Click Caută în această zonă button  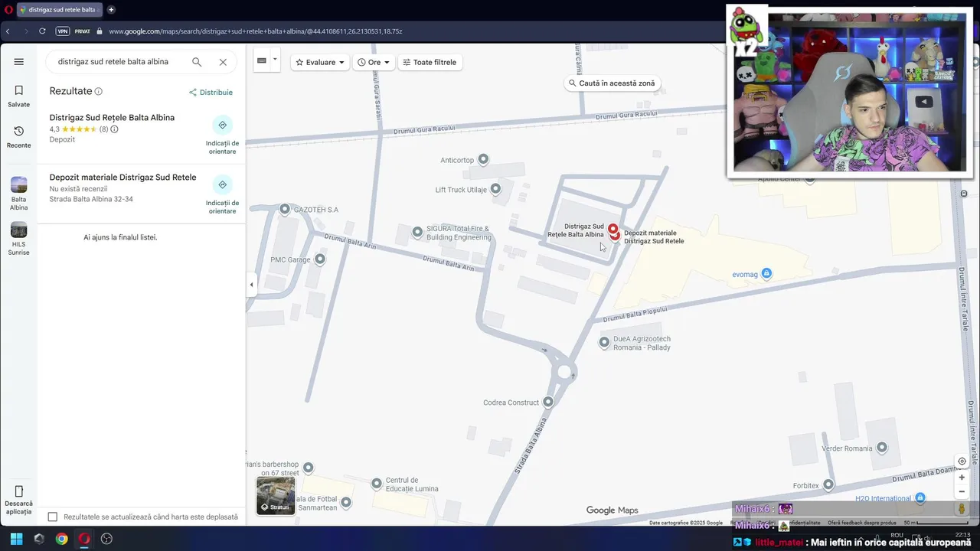(612, 83)
